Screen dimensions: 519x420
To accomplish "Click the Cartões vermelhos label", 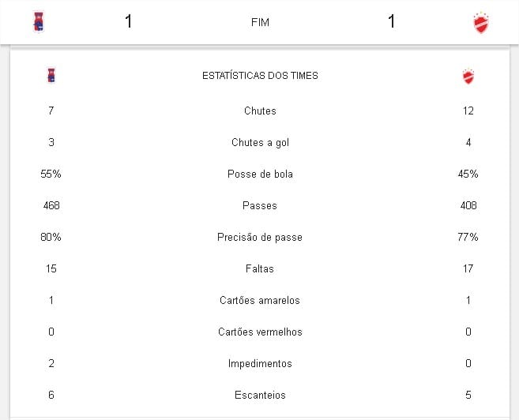I will pos(260,332).
